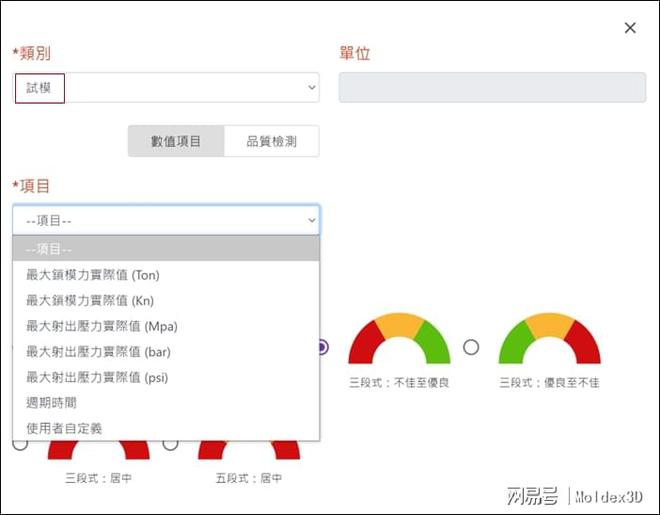
Task: Click the 五段式：居中 label
Action: (x=249, y=478)
